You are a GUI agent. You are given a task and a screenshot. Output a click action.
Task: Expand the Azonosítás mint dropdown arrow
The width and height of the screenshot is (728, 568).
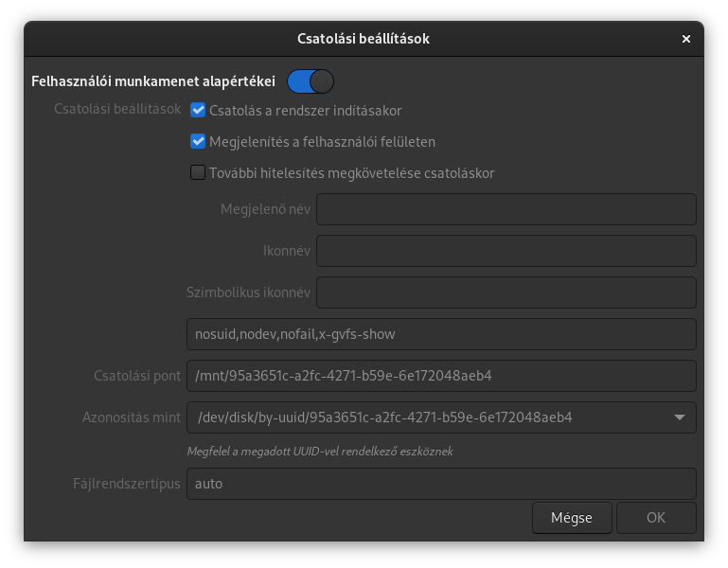[x=680, y=417]
